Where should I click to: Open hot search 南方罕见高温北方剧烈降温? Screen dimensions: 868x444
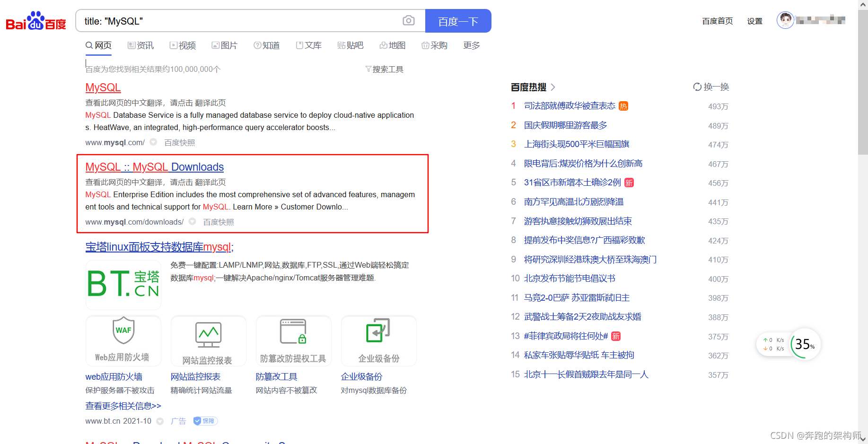coord(574,202)
